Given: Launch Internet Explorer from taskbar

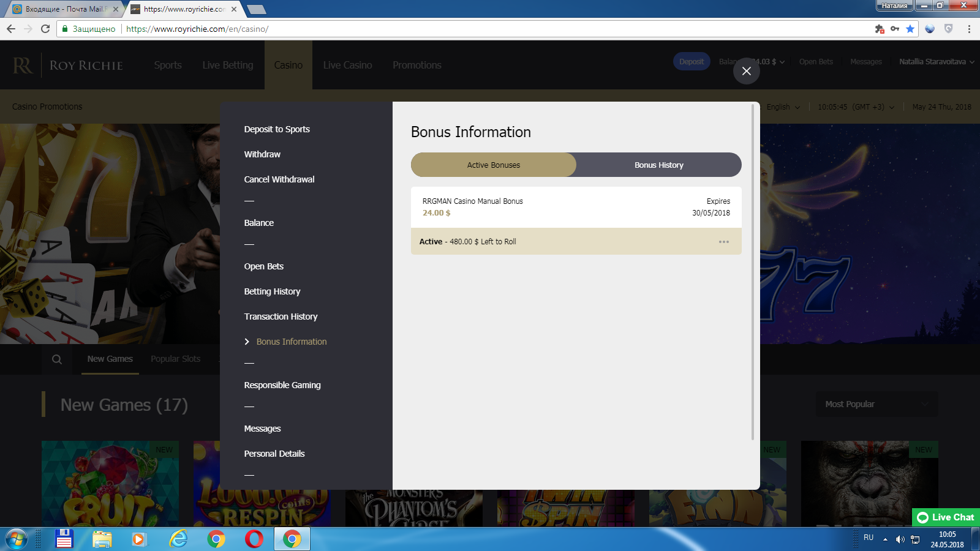Looking at the screenshot, I should coord(178,539).
